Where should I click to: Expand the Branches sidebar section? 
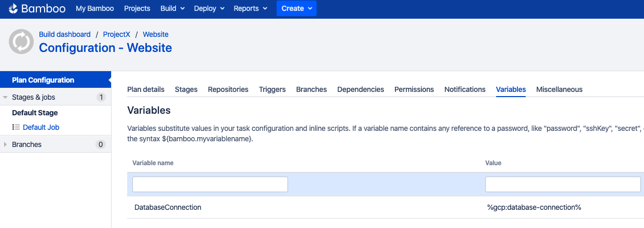coord(5,144)
